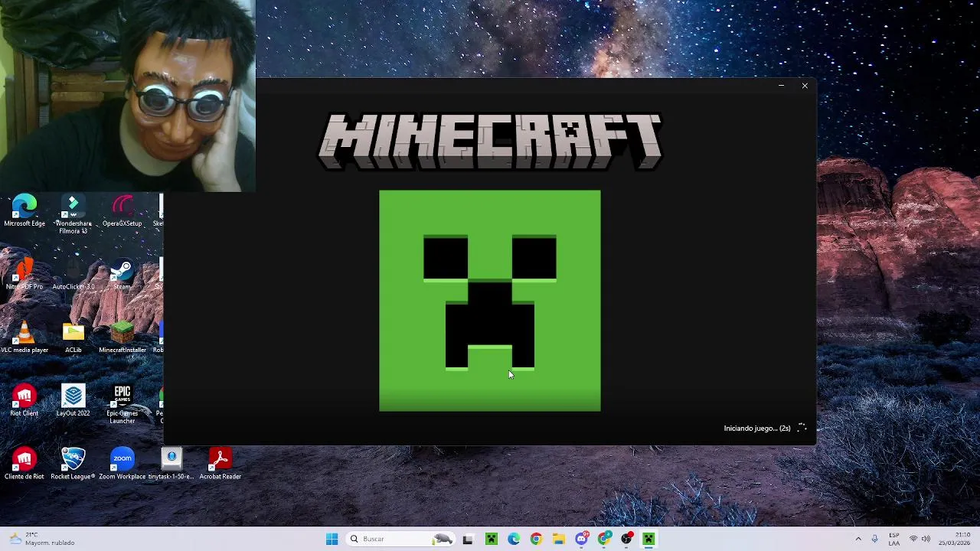Image resolution: width=980 pixels, height=551 pixels.
Task: Select the OperaGXSetup desktop icon
Action: (x=122, y=211)
